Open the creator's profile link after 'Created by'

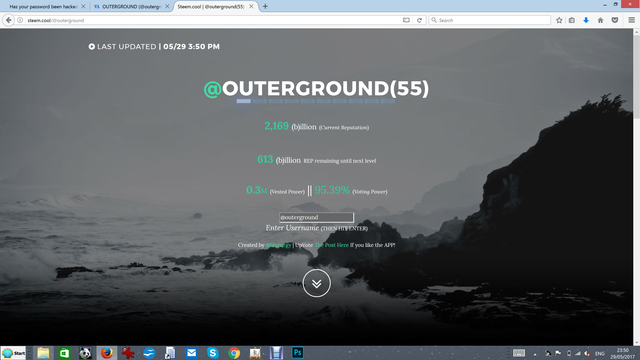(x=278, y=245)
